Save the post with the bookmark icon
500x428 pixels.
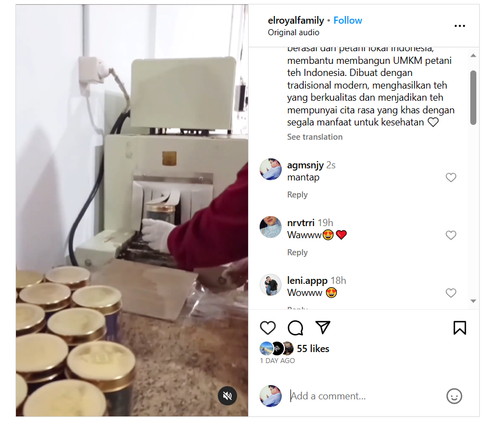[460, 328]
